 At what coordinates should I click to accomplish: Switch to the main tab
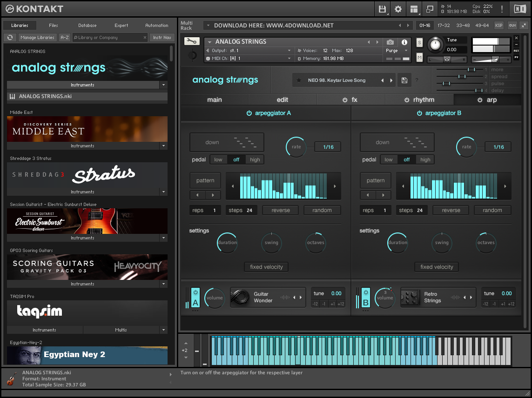tap(215, 99)
